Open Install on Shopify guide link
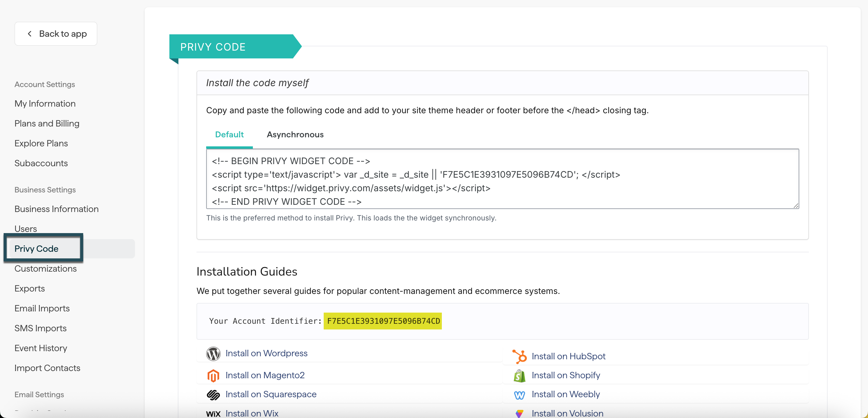Screen dimensions: 868x418 click(565, 375)
